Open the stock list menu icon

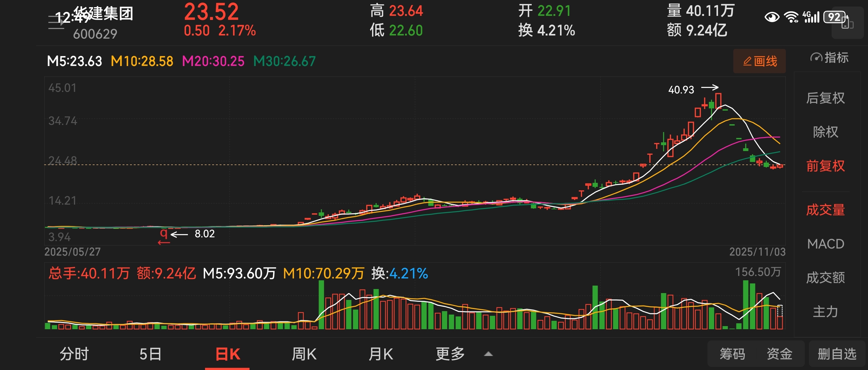click(x=56, y=22)
